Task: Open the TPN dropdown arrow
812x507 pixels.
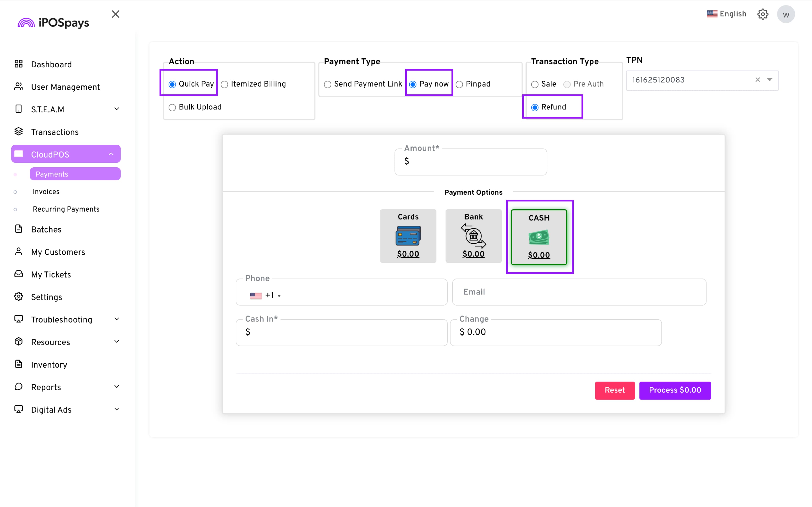Action: pos(769,80)
